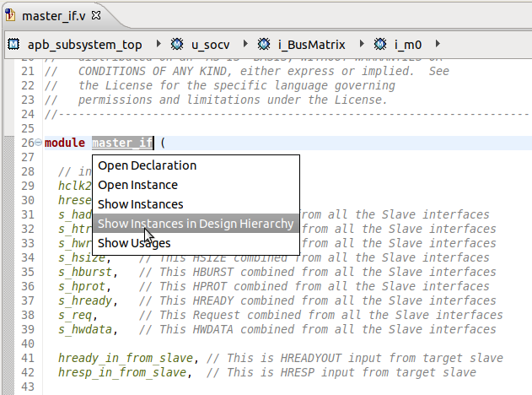Click s_hburst port on line 35
The image size is (532, 395).
84,272
